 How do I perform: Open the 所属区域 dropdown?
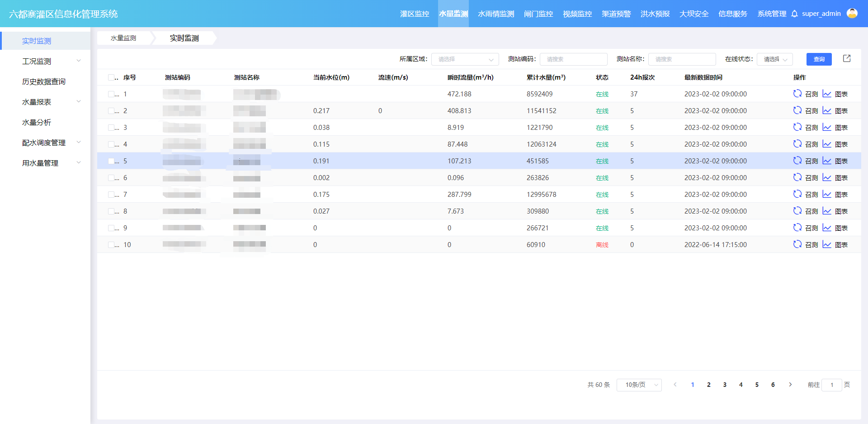click(465, 59)
